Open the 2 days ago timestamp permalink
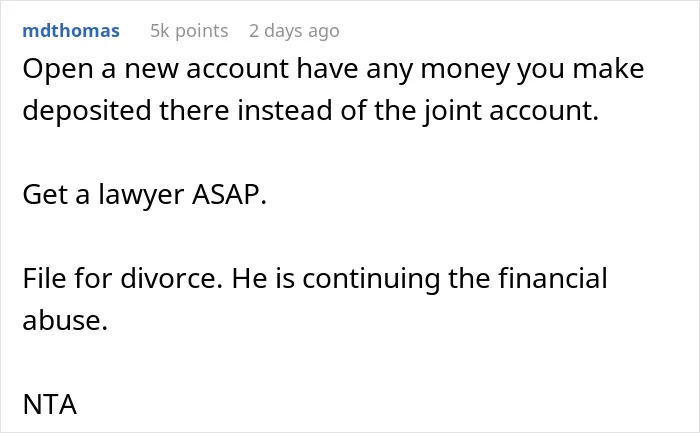This screenshot has height=433, width=700. [294, 31]
